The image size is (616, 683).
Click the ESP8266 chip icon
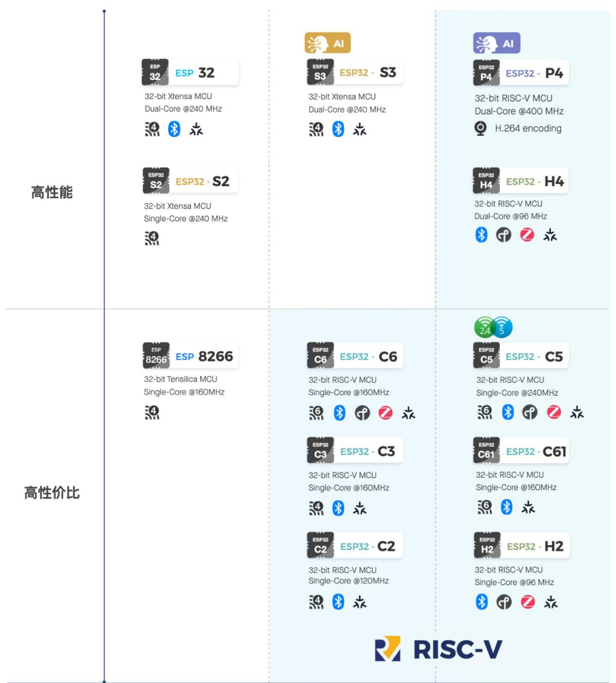pyautogui.click(x=156, y=356)
